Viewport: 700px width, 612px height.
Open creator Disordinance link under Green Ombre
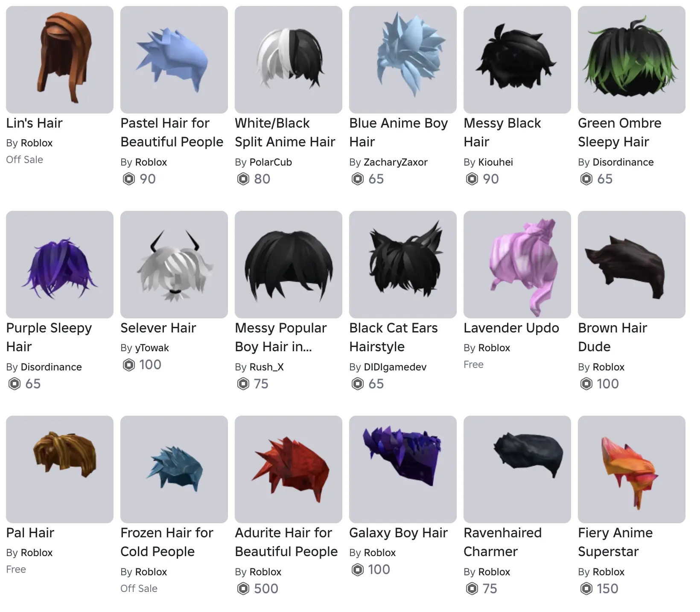(623, 162)
